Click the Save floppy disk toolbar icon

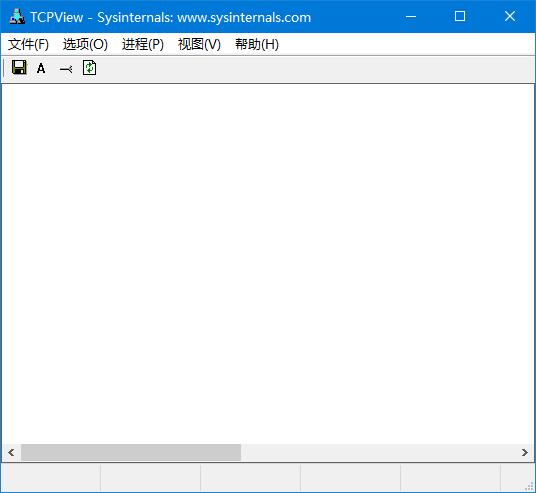point(19,68)
